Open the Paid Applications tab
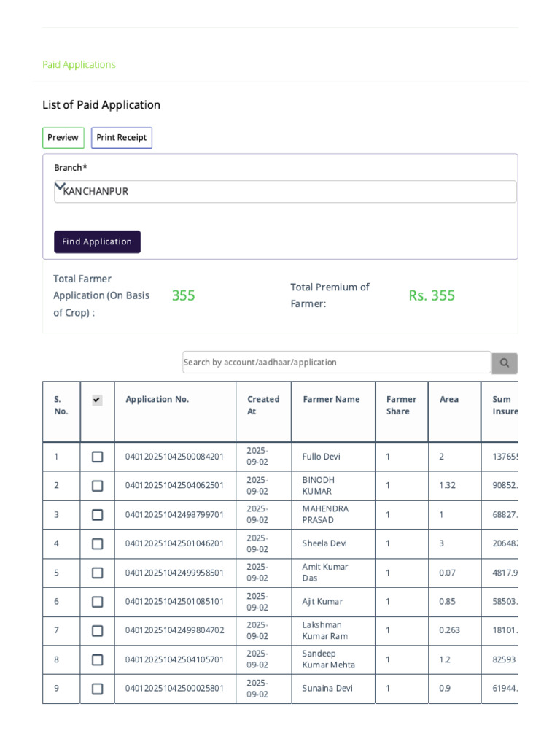The width and height of the screenshot is (560, 747). (x=79, y=64)
